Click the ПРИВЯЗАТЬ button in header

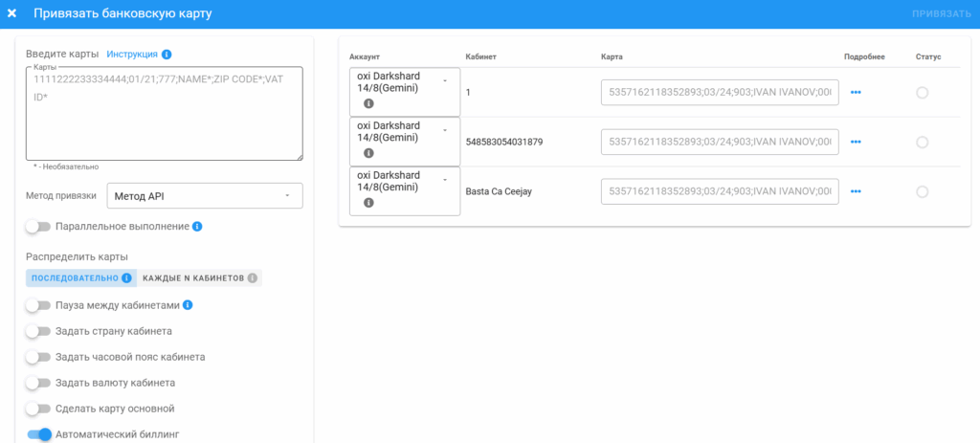(x=942, y=13)
